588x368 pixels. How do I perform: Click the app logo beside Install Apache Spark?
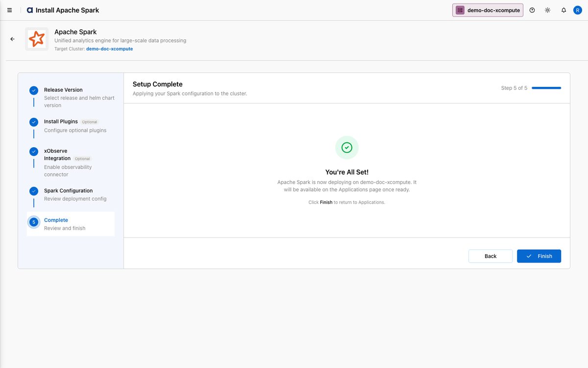[29, 10]
